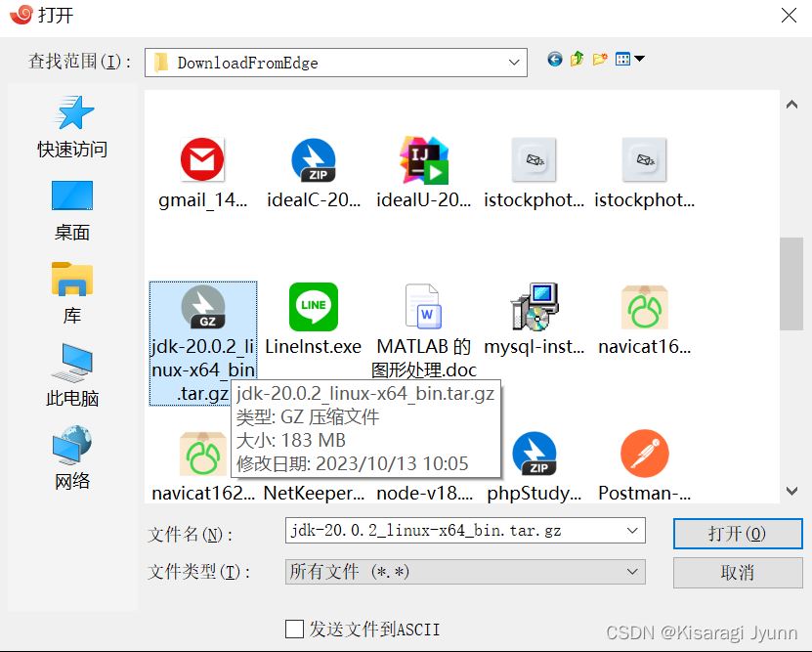The image size is (812, 652).
Task: Open the 库 libraries location
Action: (x=72, y=293)
